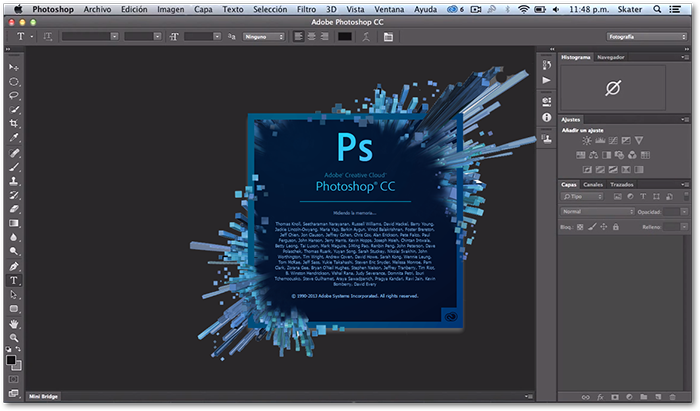Select the Zoom tool
700x411 pixels.
pos(14,338)
